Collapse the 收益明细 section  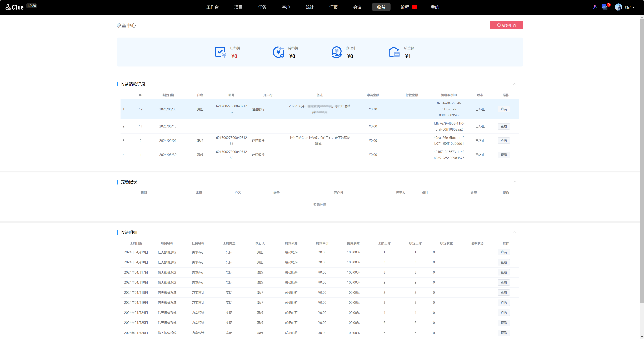[x=515, y=232]
